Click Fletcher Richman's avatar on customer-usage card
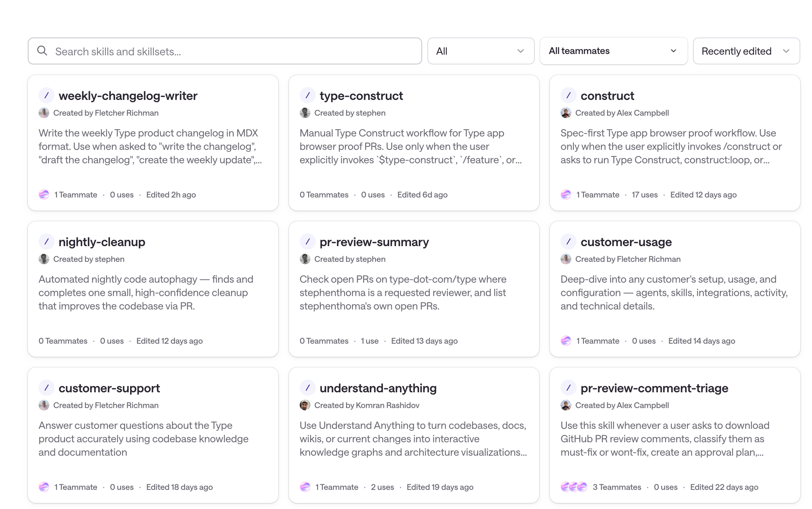The image size is (812, 509). (566, 259)
